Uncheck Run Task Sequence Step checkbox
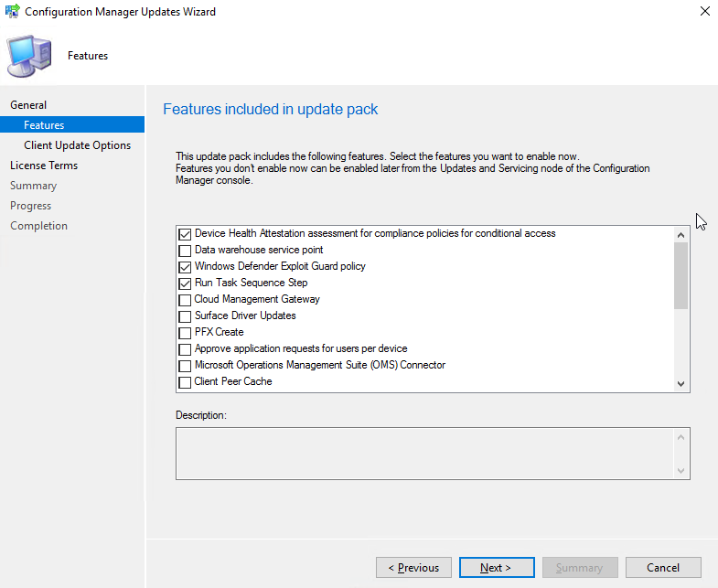The height and width of the screenshot is (588, 718). click(185, 283)
